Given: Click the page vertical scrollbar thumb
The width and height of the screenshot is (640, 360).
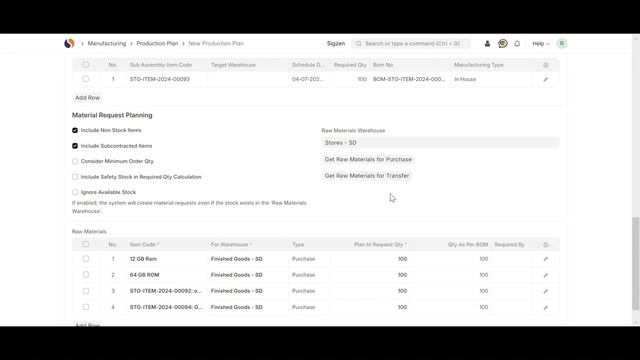Looking at the screenshot, I should pyautogui.click(x=635, y=264).
